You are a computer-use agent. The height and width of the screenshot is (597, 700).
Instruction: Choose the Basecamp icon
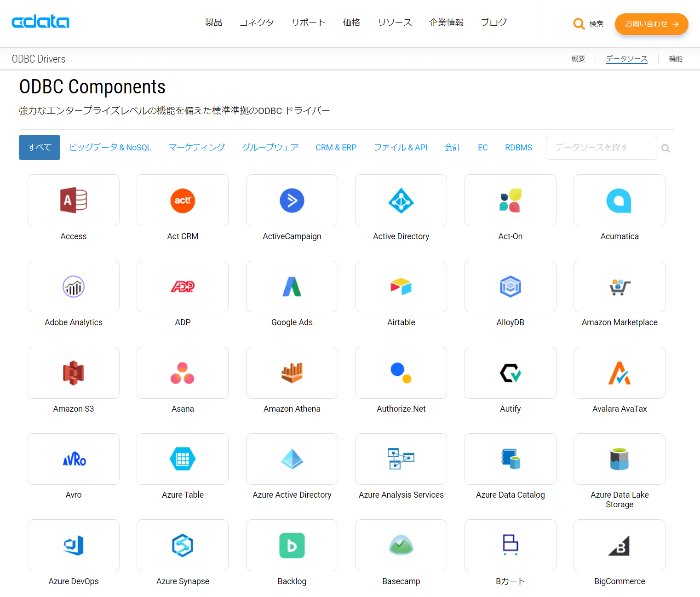pos(401,545)
